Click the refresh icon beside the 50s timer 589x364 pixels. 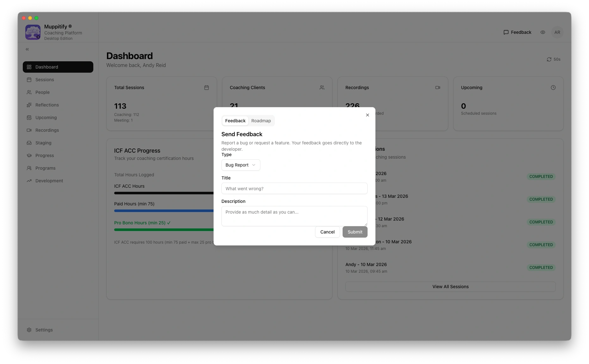click(549, 59)
